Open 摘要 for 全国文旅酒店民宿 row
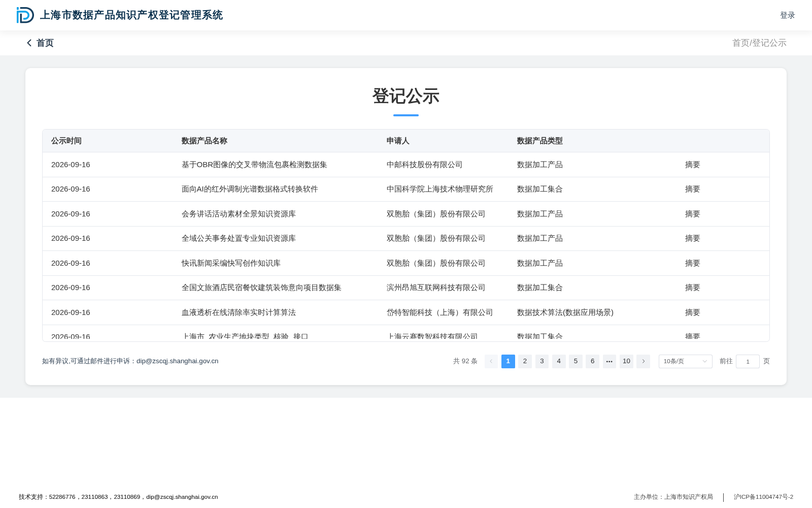 click(x=692, y=288)
